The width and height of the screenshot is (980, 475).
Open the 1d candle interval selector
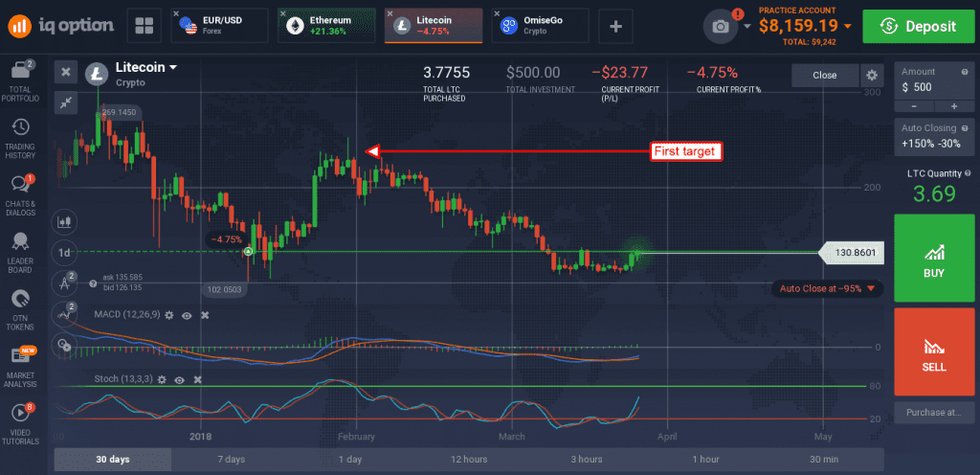coord(64,252)
